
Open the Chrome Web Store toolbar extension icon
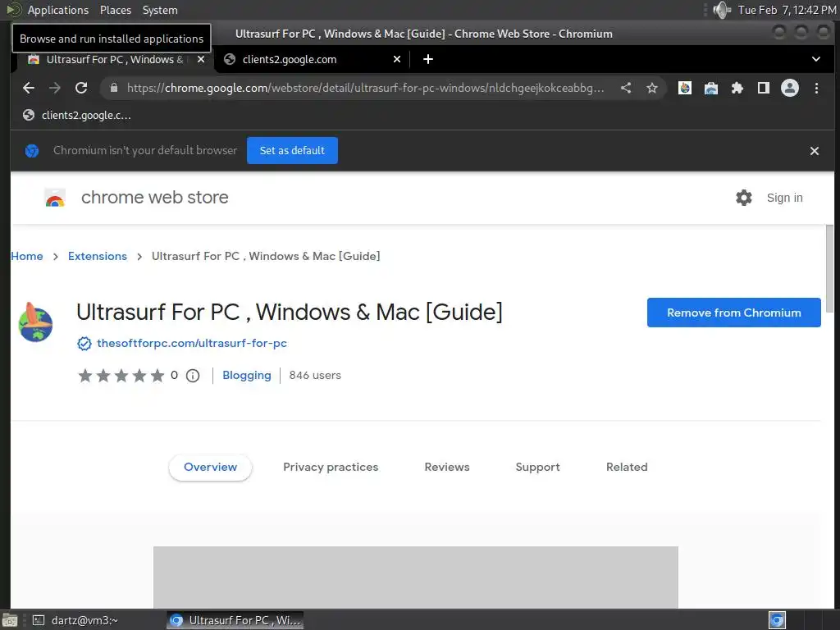click(x=711, y=88)
